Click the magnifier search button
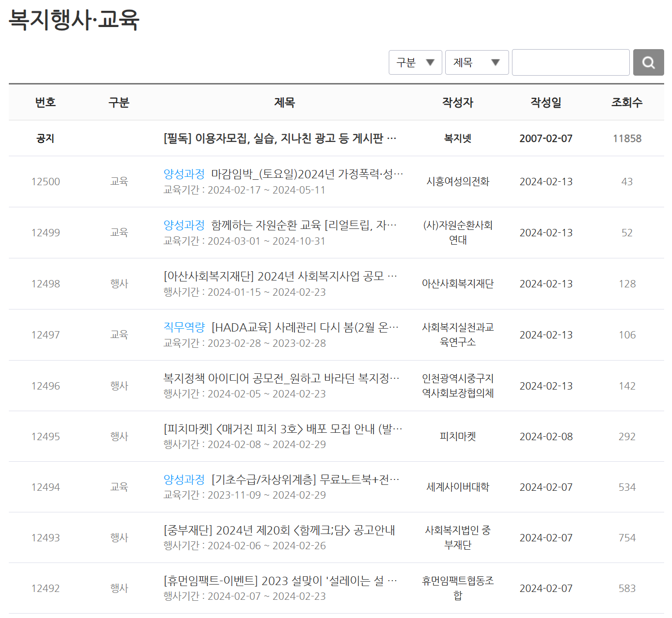The width and height of the screenshot is (672, 618). 648,62
